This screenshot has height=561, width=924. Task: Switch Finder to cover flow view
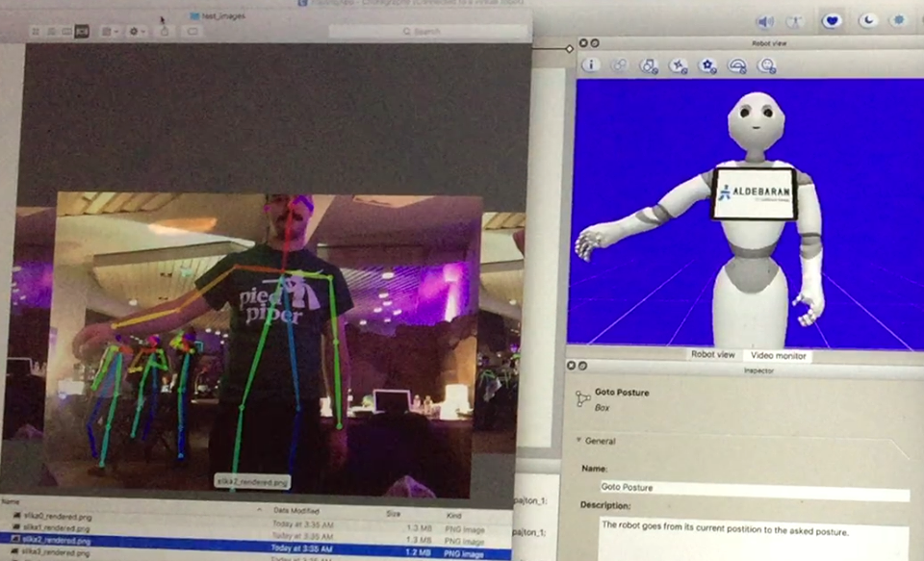coord(82,31)
